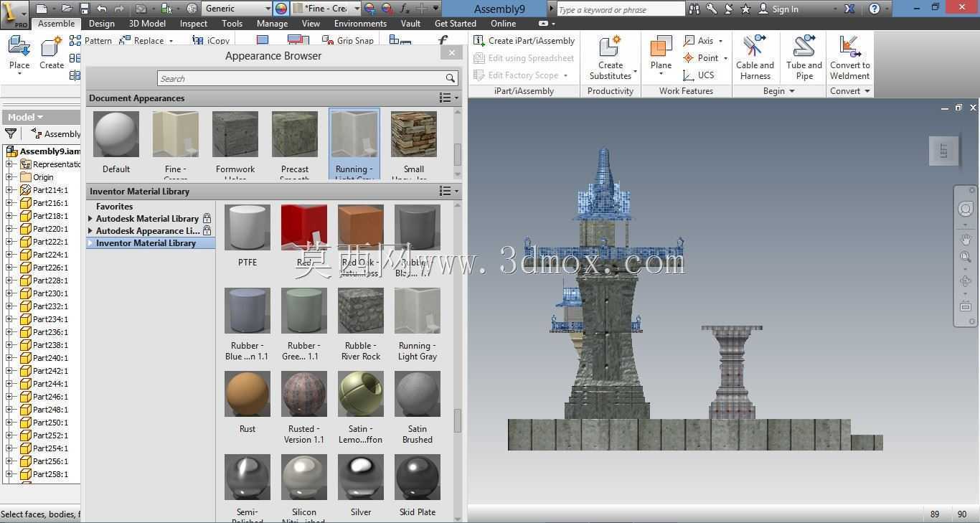The width and height of the screenshot is (980, 523).
Task: Click the Convert to Weldment icon
Action: pyautogui.click(x=849, y=57)
